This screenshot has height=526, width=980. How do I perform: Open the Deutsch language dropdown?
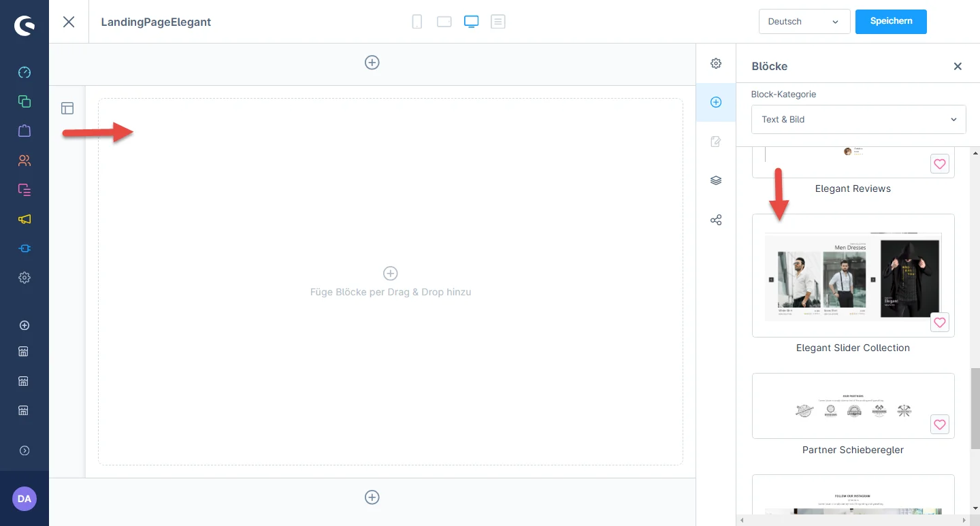point(804,22)
